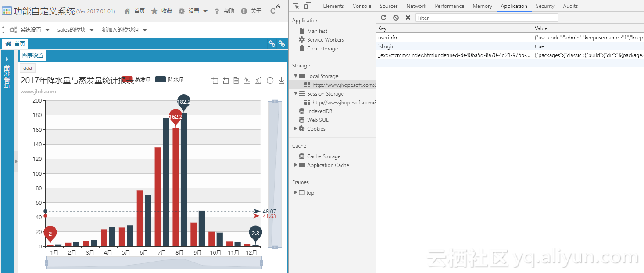Open the 新加入的模块组 menu dropdown

coord(124,30)
